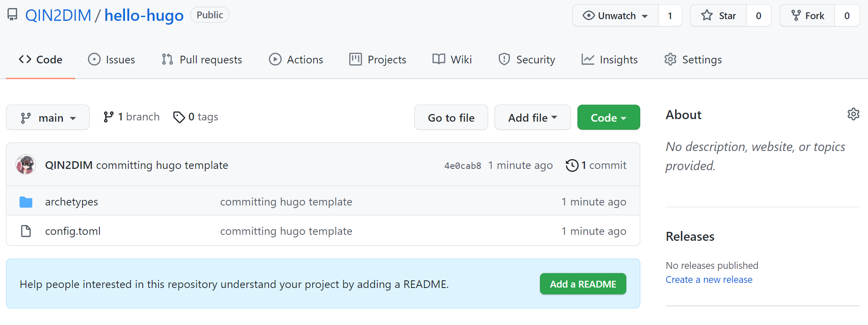Switch to the Issues tab
This screenshot has width=868, height=325.
112,60
